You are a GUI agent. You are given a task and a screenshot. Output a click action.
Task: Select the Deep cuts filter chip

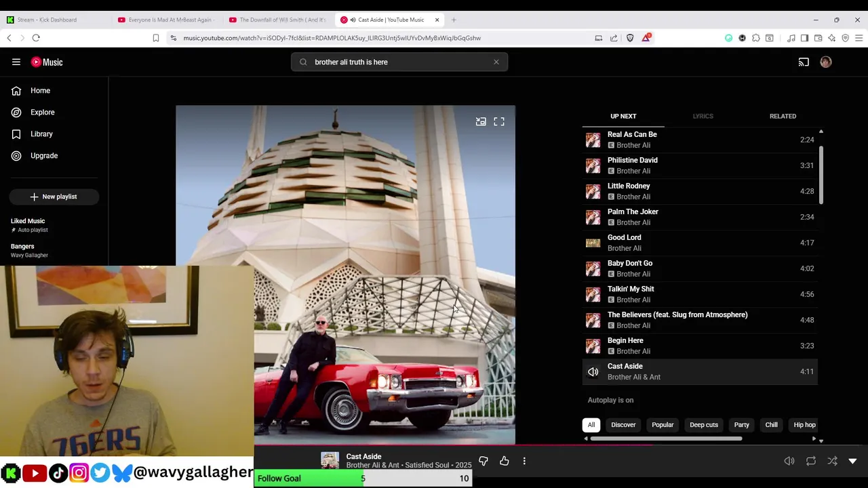(704, 425)
